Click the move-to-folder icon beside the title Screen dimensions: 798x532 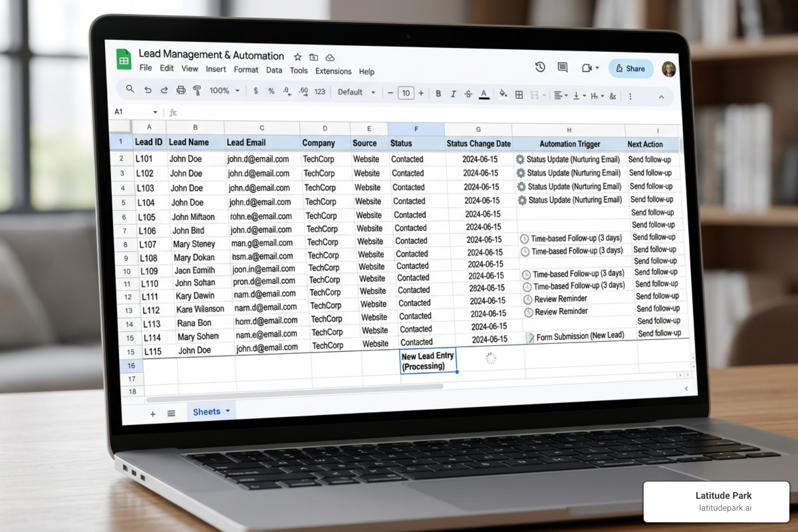coord(314,57)
